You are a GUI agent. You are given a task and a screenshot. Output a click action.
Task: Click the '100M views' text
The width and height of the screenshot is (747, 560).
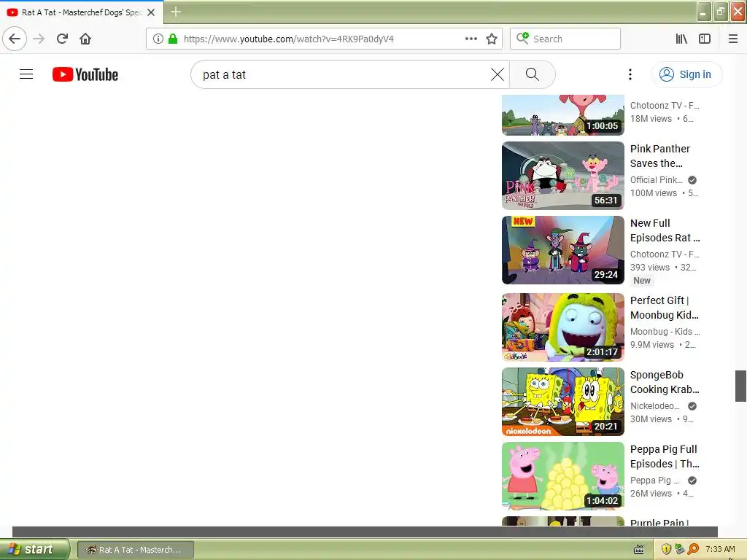653,192
